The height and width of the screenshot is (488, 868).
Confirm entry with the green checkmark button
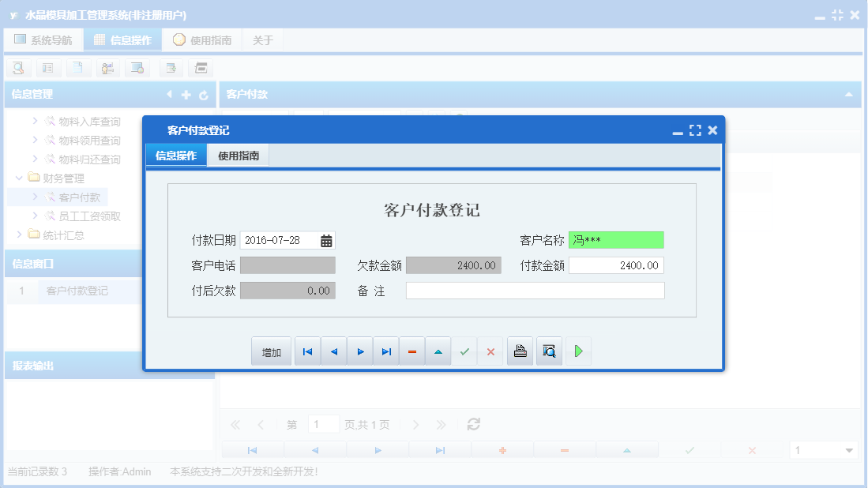pos(465,351)
